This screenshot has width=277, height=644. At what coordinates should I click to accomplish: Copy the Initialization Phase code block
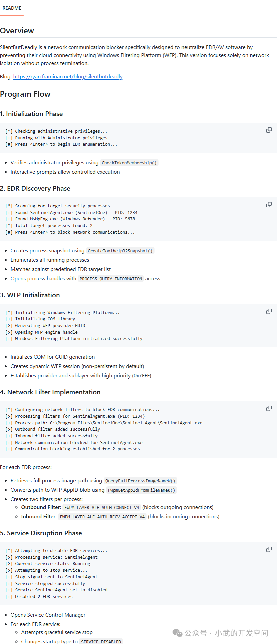point(269,130)
